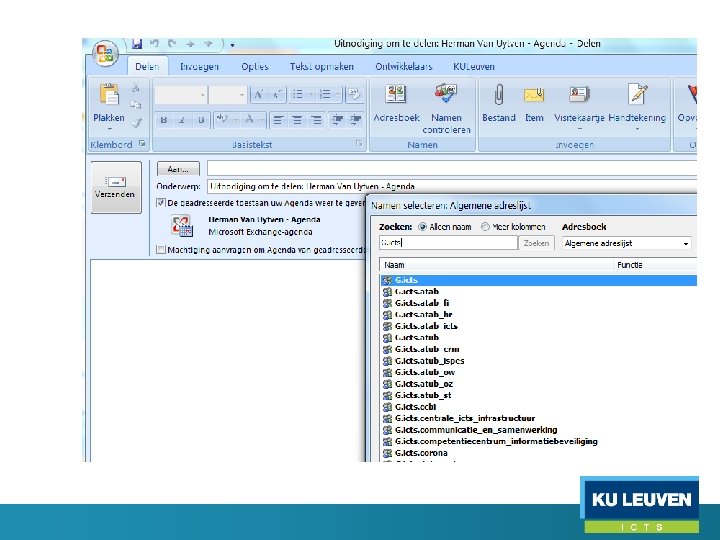Switch to the KULeuven ribbon tab
The width and height of the screenshot is (720, 540).
pos(474,67)
